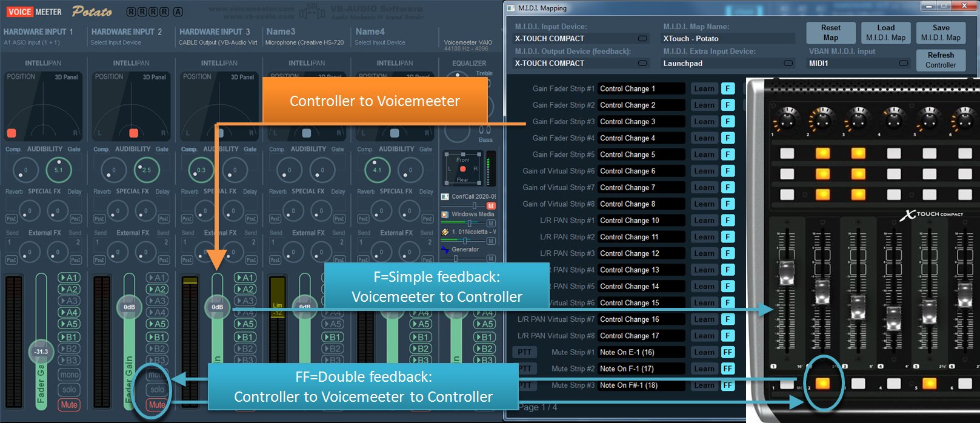Click the FF icon for Mute Strip #2
This screenshot has width=980, height=423.
[x=728, y=368]
